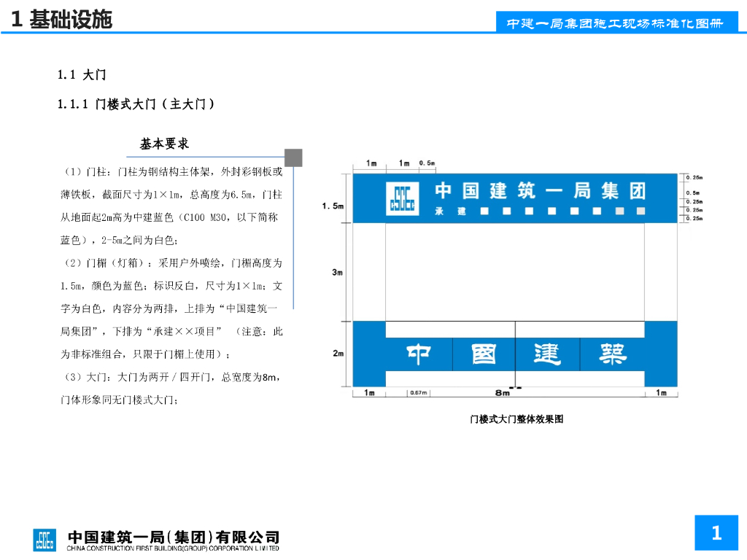The width and height of the screenshot is (747, 560).
Task: Click the gray square beside 基本要求
Action: click(x=293, y=157)
